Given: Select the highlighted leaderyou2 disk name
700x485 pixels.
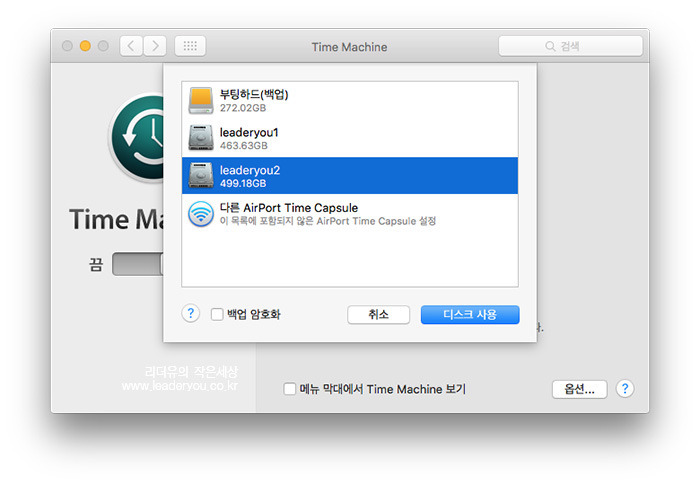Looking at the screenshot, I should pos(250,170).
